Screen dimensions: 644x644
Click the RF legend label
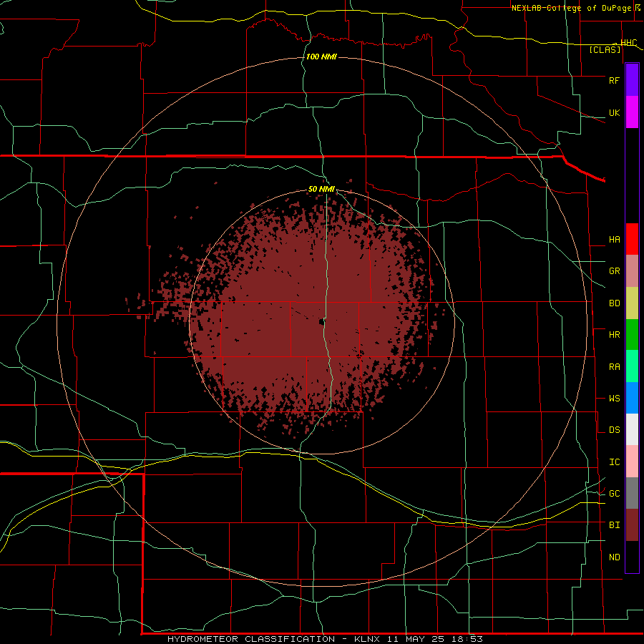click(614, 80)
